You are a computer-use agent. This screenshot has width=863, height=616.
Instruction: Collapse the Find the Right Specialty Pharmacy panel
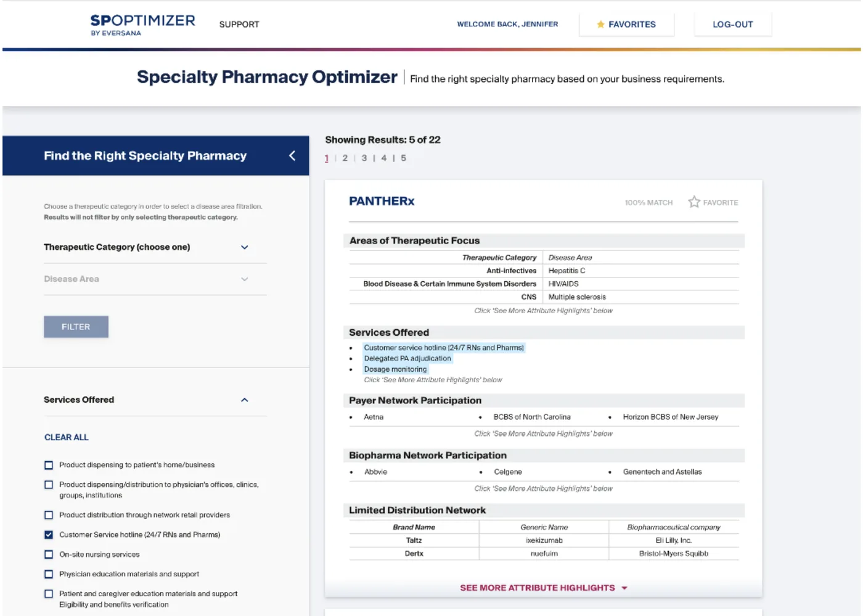[292, 156]
